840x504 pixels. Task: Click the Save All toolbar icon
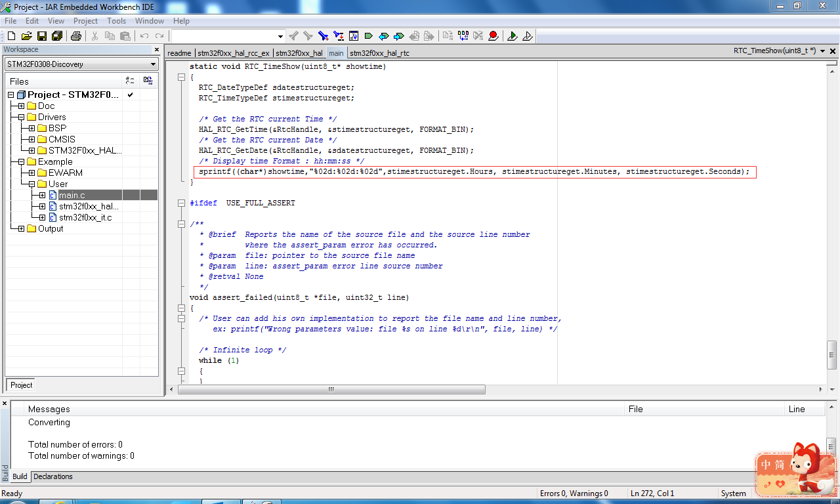point(57,36)
